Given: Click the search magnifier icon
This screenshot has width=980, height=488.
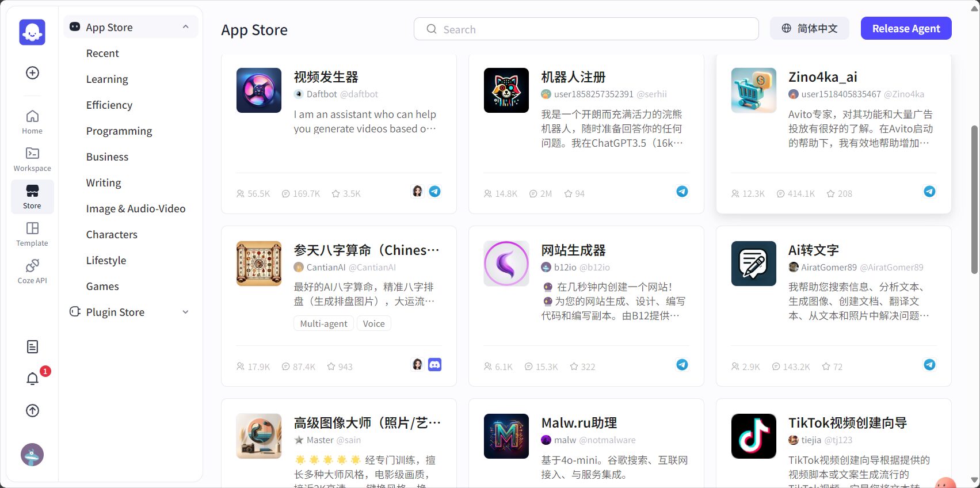Looking at the screenshot, I should tap(432, 29).
